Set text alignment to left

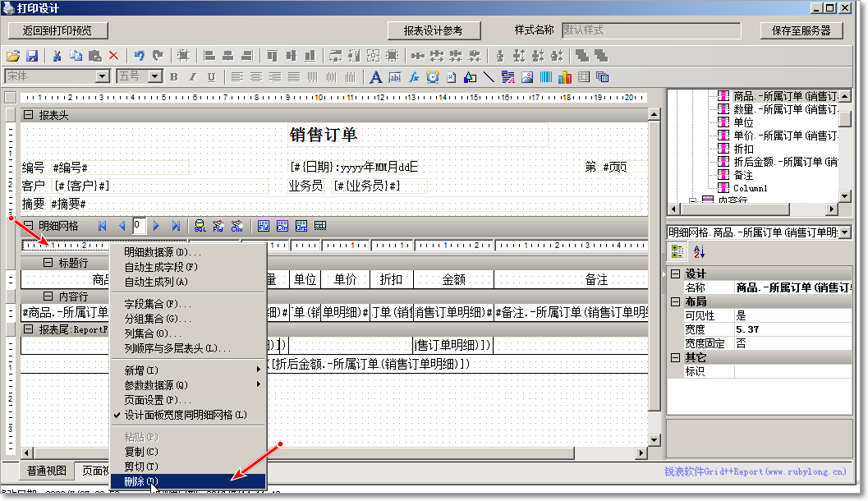[x=237, y=77]
